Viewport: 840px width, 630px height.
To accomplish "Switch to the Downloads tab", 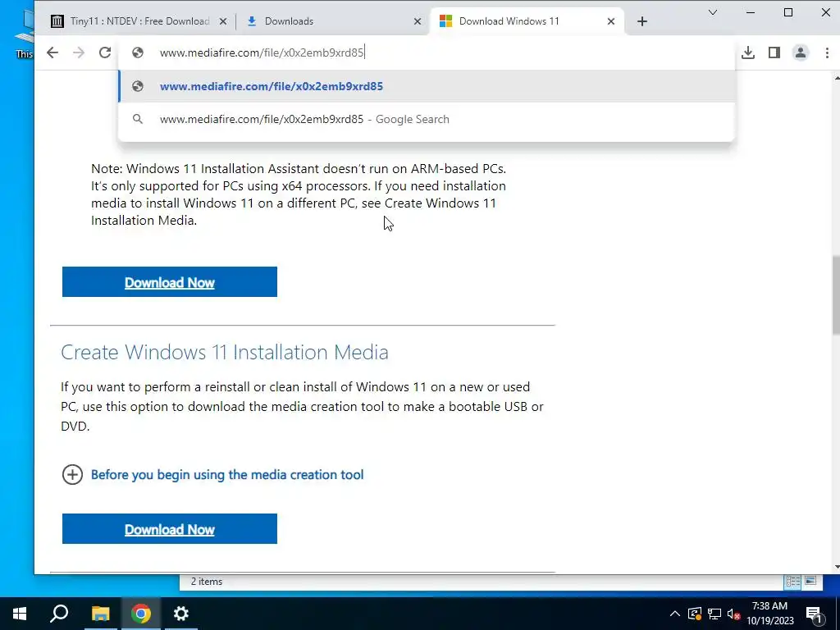I will [x=332, y=21].
